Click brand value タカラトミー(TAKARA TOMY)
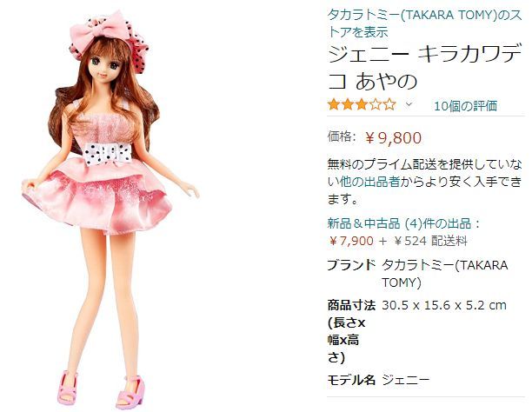532x412 pixels. [x=445, y=274]
